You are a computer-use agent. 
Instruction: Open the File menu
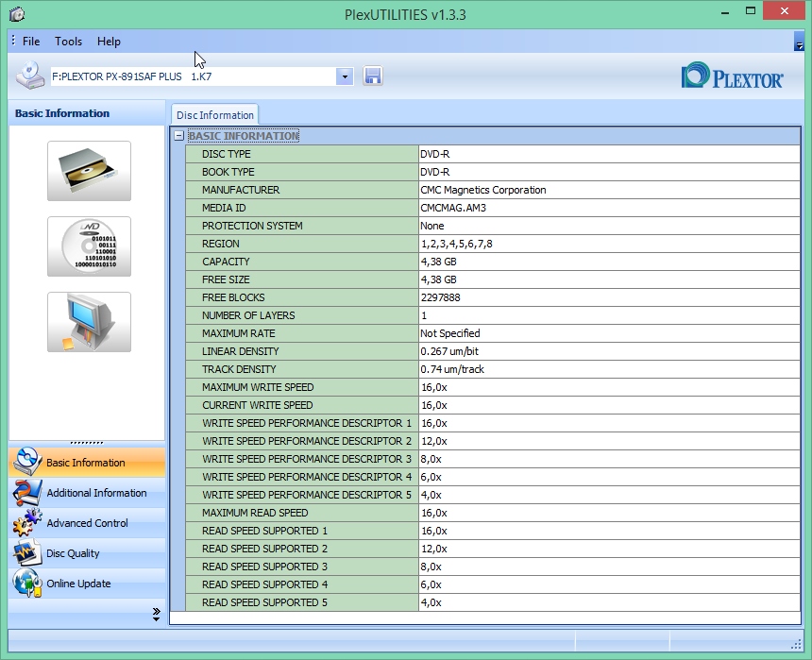(31, 42)
